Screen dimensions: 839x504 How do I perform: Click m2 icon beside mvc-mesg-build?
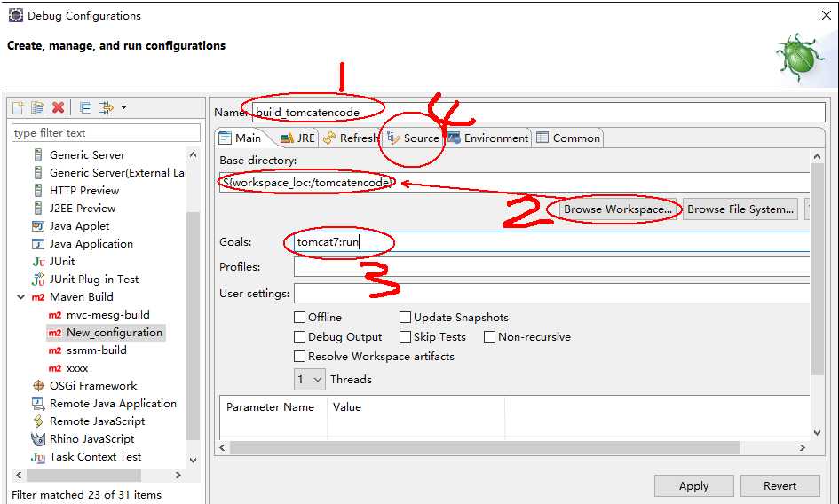click(55, 315)
